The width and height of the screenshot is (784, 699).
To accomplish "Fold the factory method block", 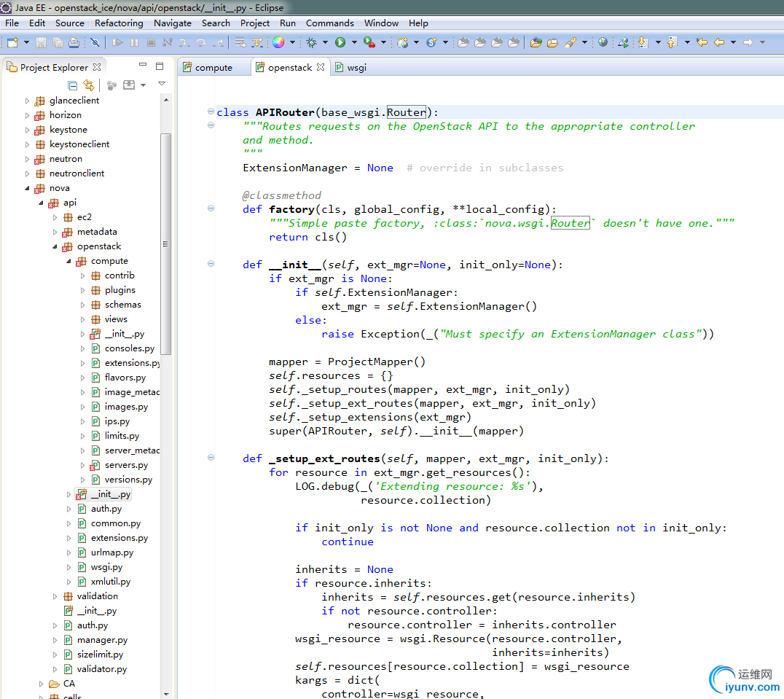I will point(211,208).
